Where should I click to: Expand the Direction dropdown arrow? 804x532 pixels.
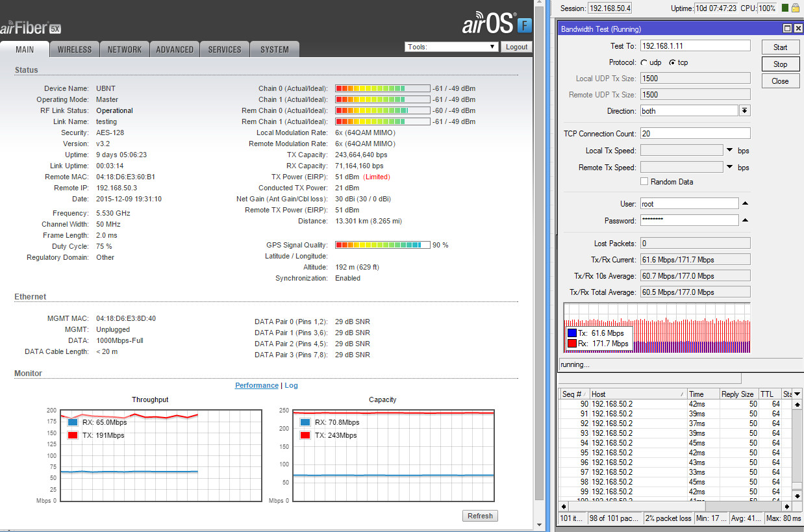[x=745, y=111]
